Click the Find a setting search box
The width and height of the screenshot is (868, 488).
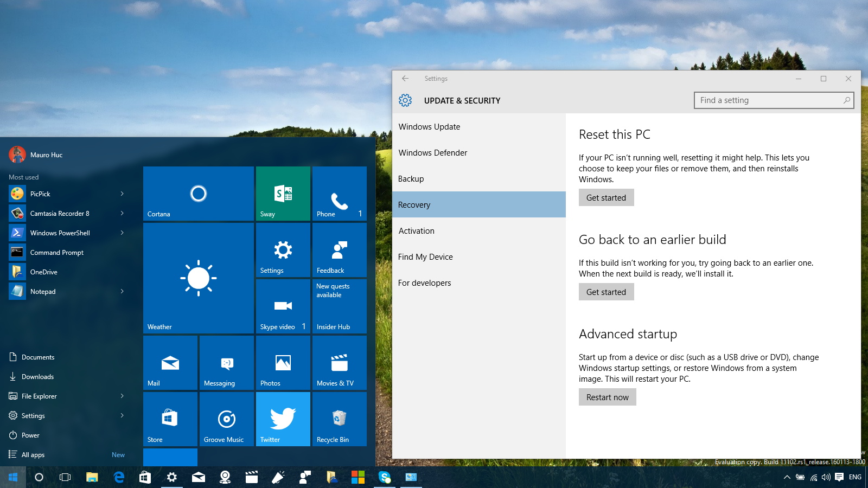770,100
